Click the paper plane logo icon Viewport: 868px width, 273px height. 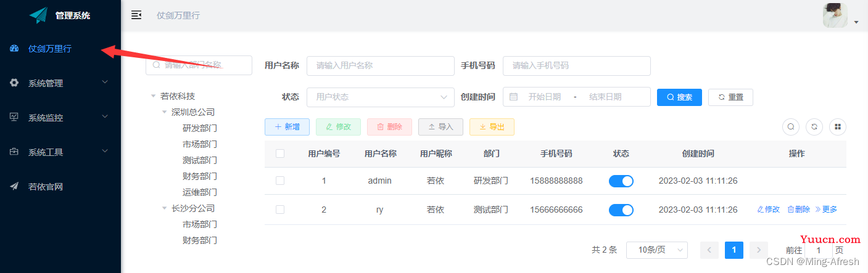pos(38,15)
